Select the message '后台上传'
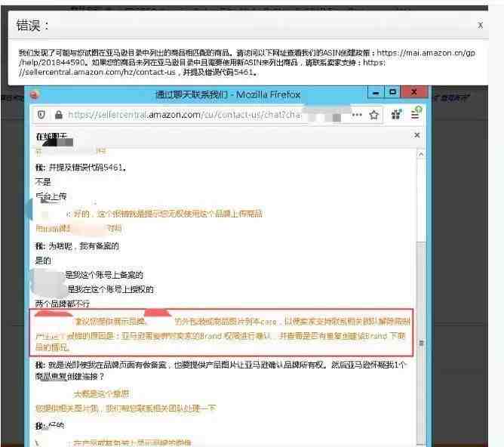Image resolution: width=504 pixels, height=447 pixels. pyautogui.click(x=51, y=196)
